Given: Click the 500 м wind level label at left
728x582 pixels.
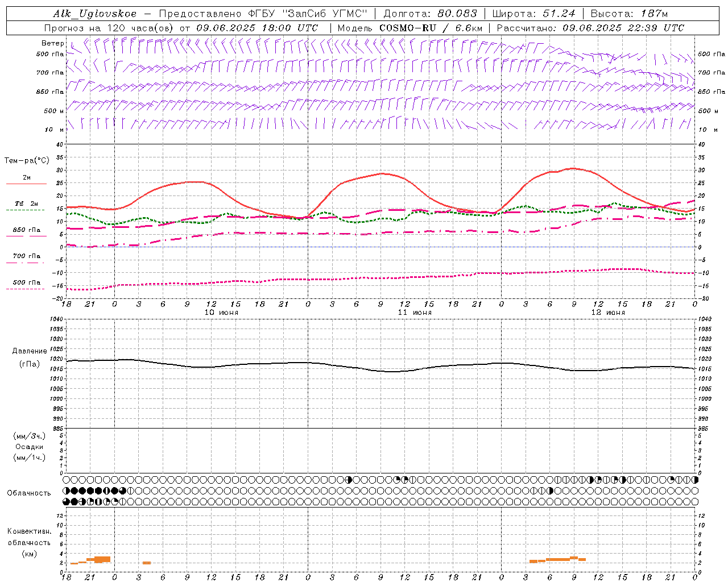Looking at the screenshot, I should (x=54, y=111).
